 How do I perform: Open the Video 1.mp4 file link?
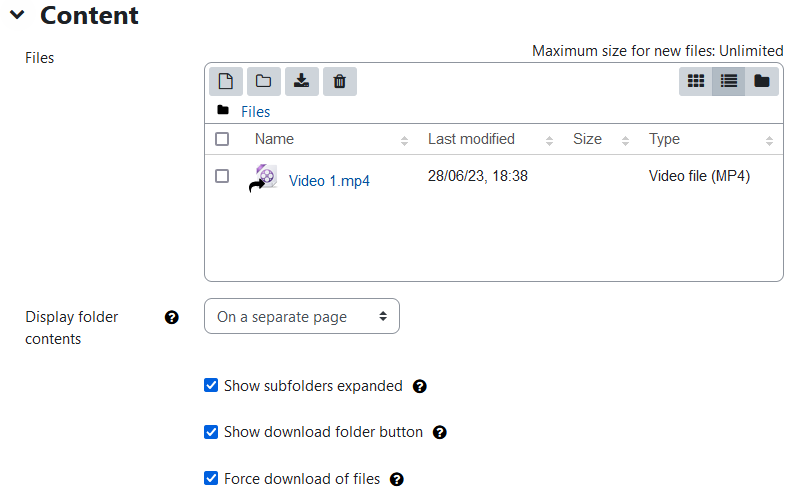tap(329, 181)
